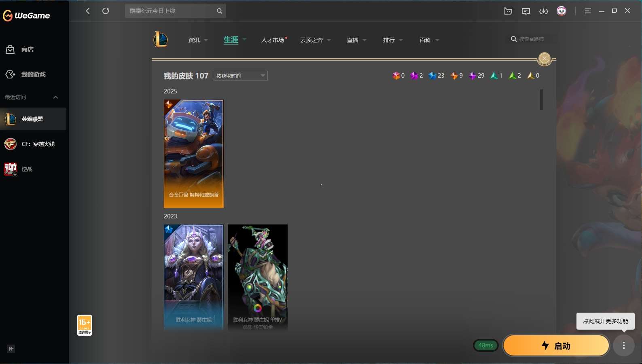Open the 胜利女神 瑟庄妮 skin card
Image resolution: width=642 pixels, height=364 pixels.
(194, 277)
